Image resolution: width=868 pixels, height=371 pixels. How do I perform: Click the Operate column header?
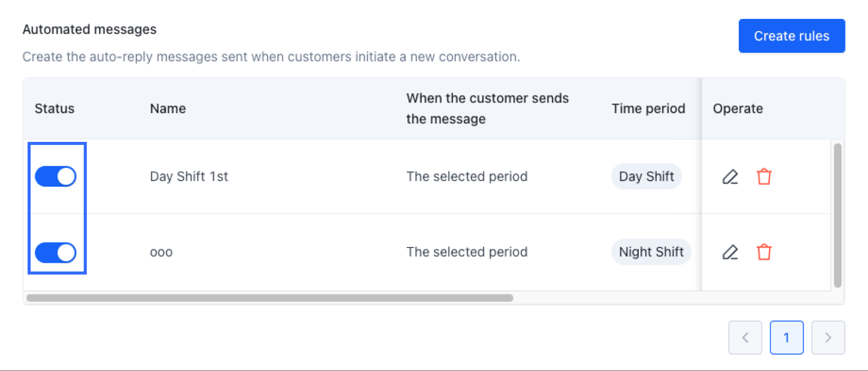point(738,109)
